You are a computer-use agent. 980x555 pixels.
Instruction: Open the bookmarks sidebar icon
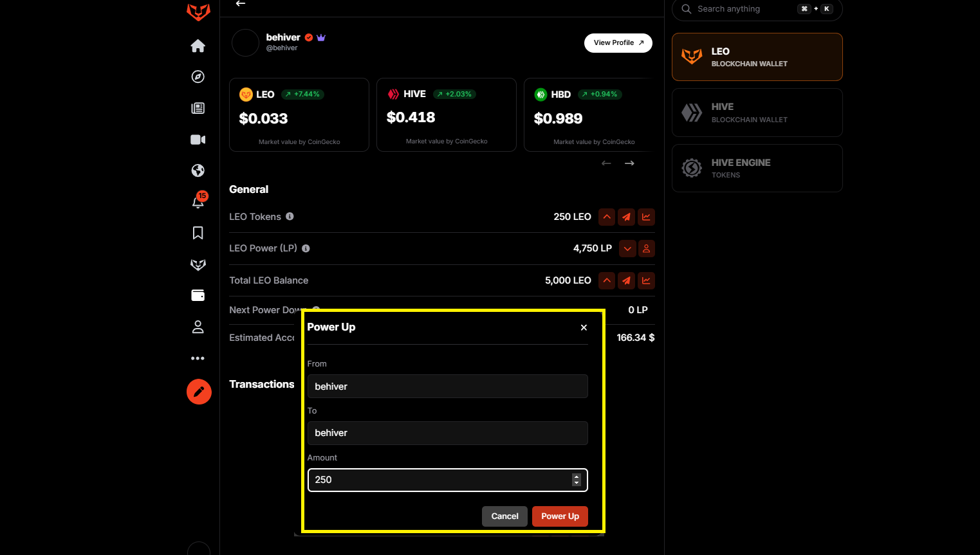coord(198,233)
